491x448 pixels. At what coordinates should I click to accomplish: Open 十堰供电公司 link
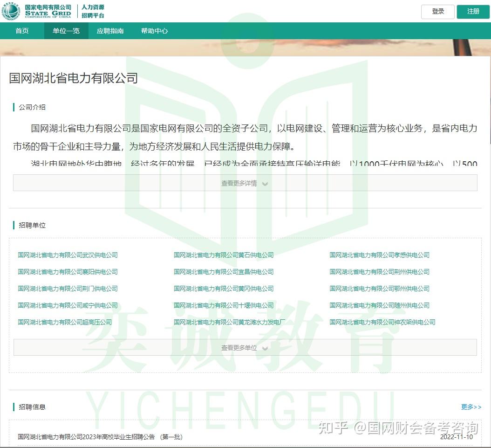pyautogui.click(x=224, y=305)
